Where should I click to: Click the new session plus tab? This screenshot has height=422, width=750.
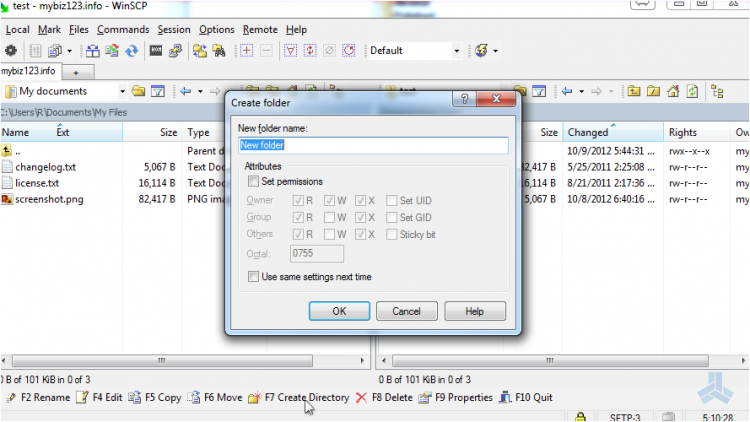coord(76,73)
